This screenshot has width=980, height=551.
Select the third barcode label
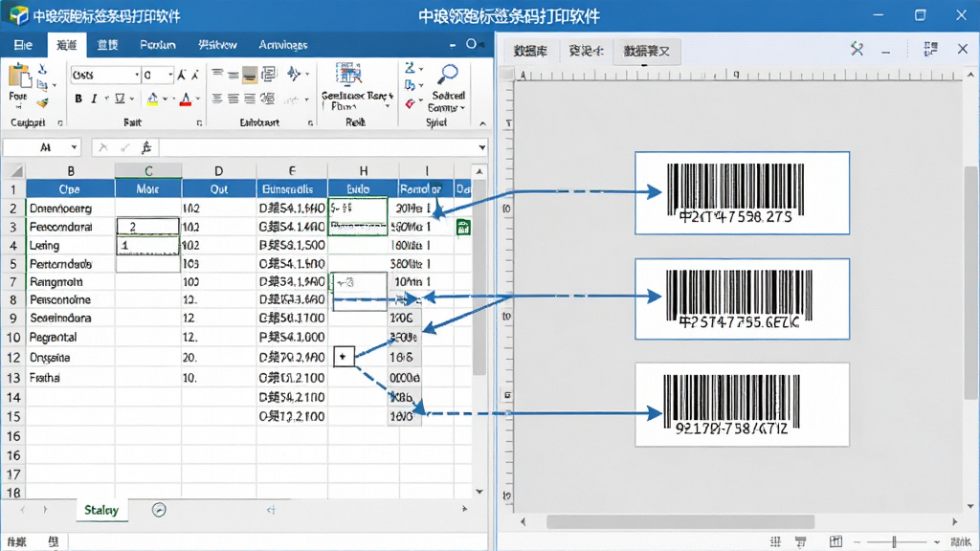coord(742,405)
